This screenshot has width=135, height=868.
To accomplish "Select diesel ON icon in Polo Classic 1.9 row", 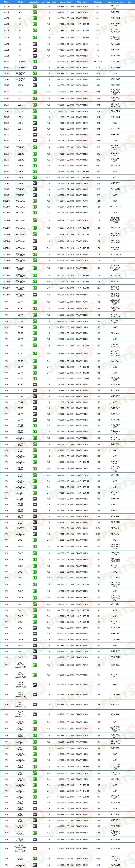I will tap(35, 840).
